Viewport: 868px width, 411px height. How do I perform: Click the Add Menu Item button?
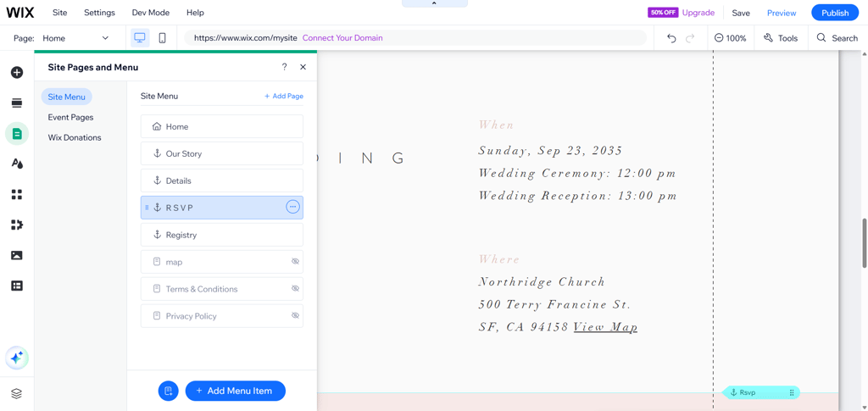click(236, 391)
